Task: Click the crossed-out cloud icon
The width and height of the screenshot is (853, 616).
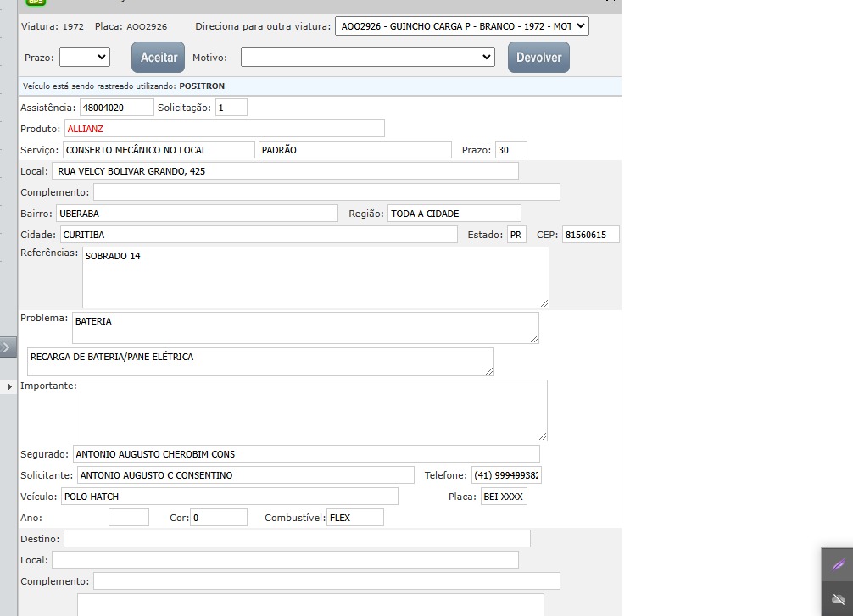Action: tap(839, 599)
